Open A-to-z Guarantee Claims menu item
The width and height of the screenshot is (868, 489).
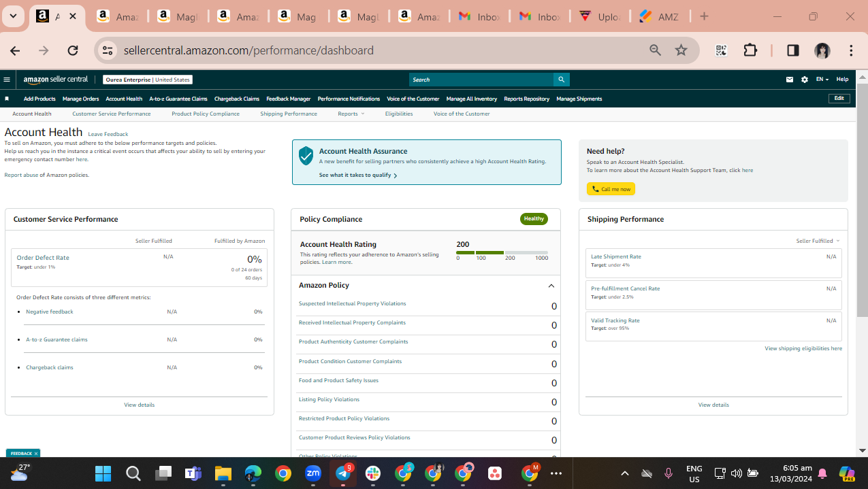tap(178, 99)
